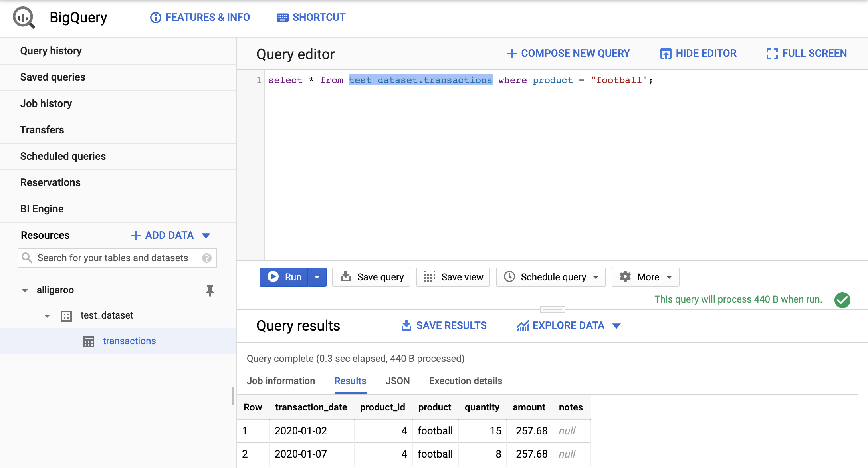The height and width of the screenshot is (468, 868).
Task: Click the transactions table icon
Action: [x=89, y=341]
